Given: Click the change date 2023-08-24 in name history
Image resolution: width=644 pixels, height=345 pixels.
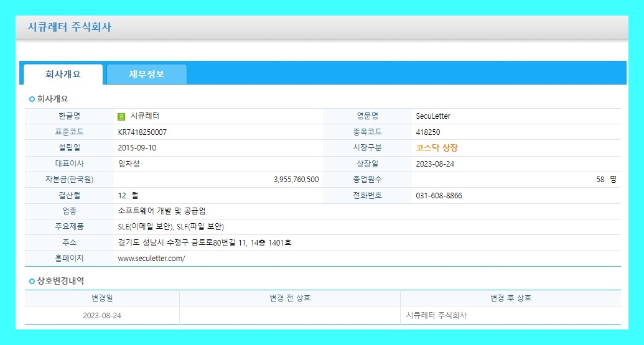Looking at the screenshot, I should click(102, 315).
